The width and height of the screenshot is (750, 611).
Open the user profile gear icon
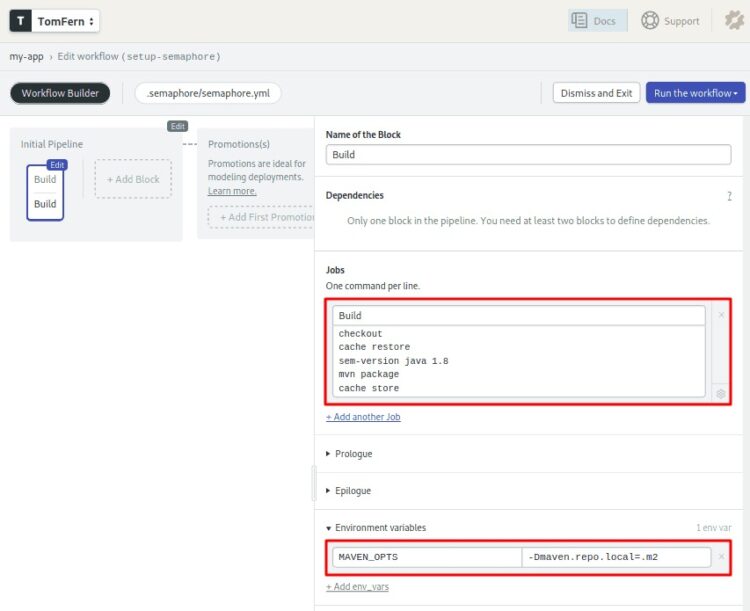click(733, 21)
